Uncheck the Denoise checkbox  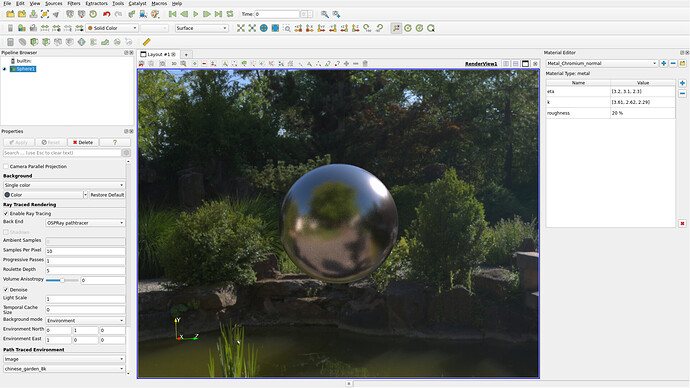6,289
